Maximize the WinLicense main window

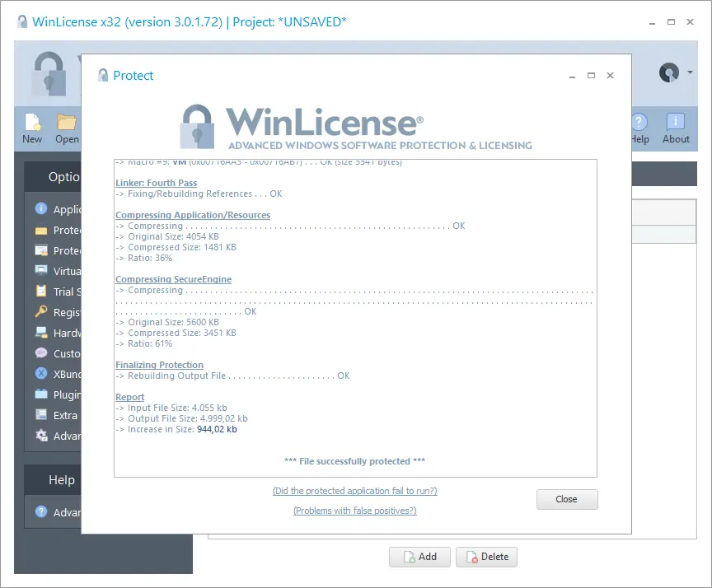pos(671,21)
